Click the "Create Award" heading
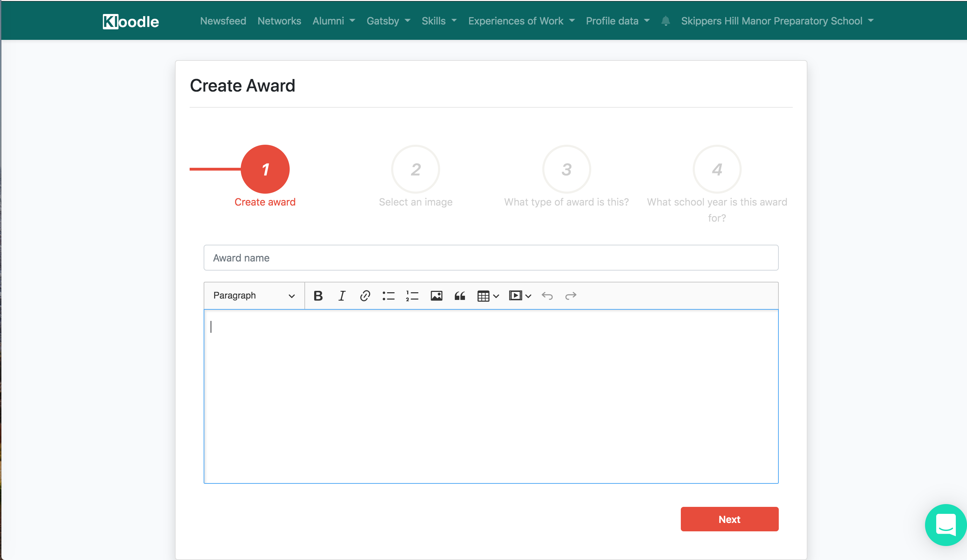967x560 pixels. [x=242, y=86]
